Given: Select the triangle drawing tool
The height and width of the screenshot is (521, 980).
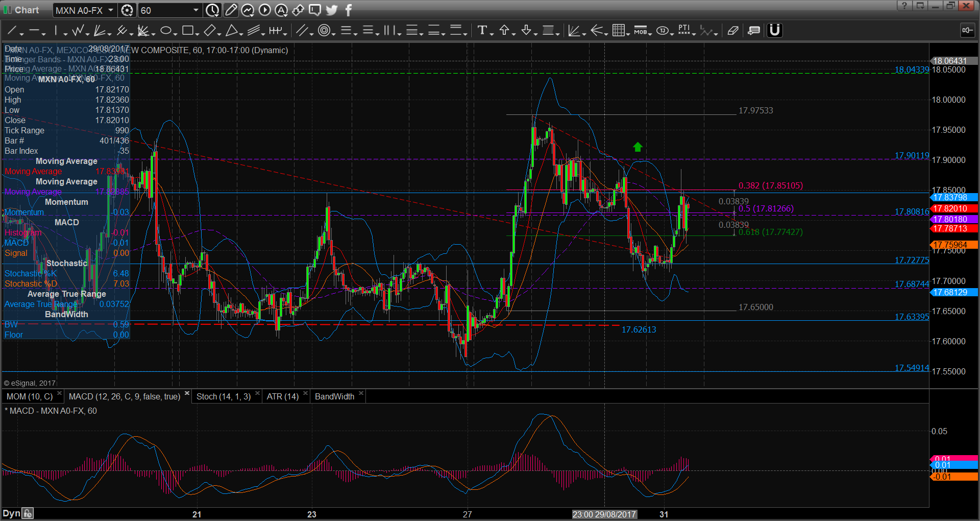Looking at the screenshot, I should 231,31.
